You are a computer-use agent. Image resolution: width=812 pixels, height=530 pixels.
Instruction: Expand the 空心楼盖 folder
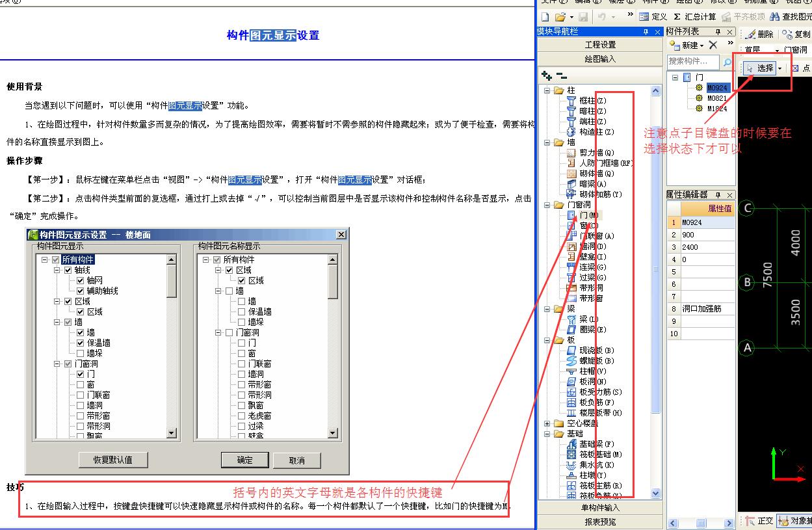click(x=547, y=423)
